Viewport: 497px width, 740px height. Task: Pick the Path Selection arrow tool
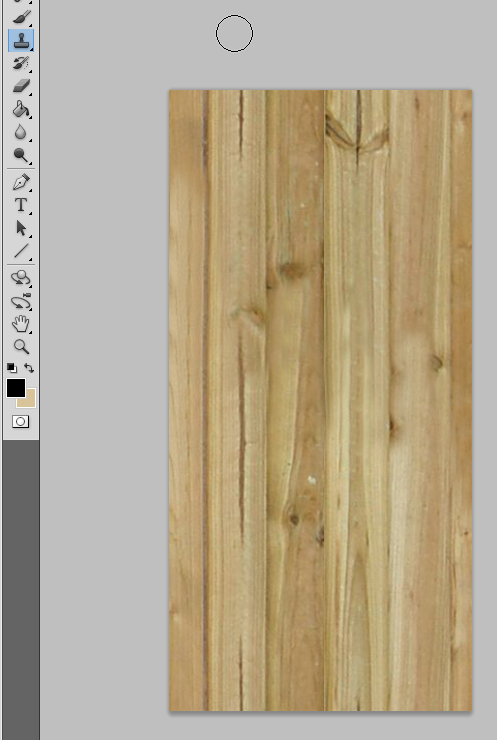coord(21,228)
